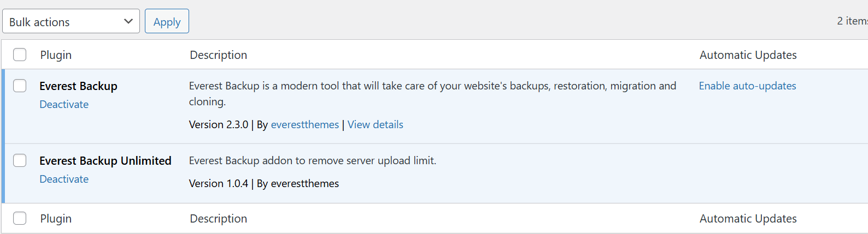Click the bottom Automatic Updates column header

click(748, 218)
